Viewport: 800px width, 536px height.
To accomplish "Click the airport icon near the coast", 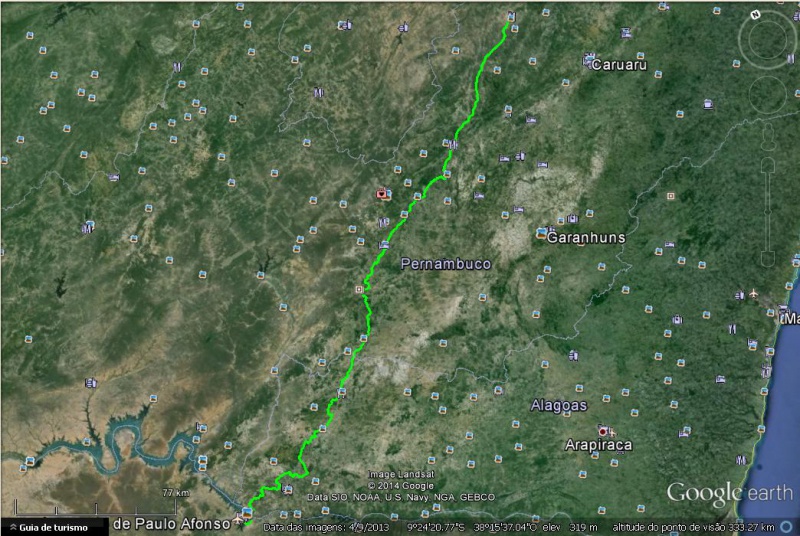I will pos(754,294).
